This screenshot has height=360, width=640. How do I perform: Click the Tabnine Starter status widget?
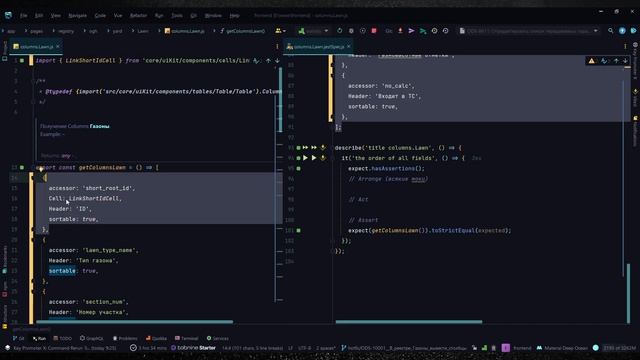pyautogui.click(x=193, y=348)
